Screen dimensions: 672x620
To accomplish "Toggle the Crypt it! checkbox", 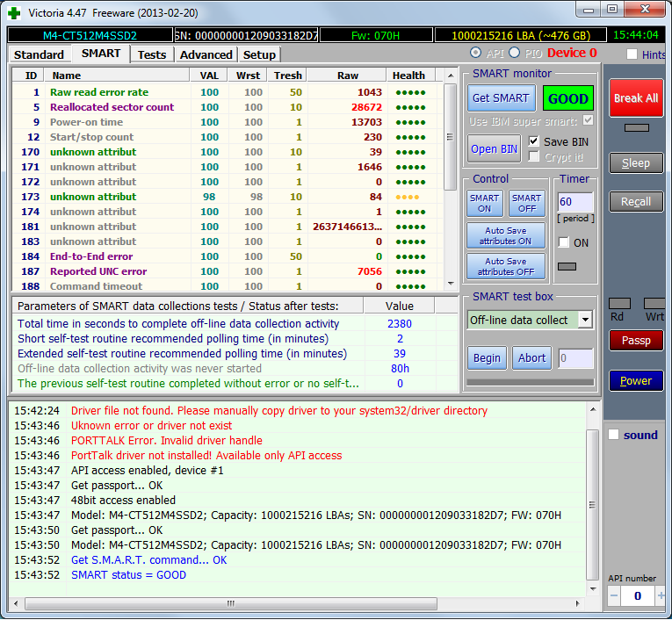I will pos(533,156).
